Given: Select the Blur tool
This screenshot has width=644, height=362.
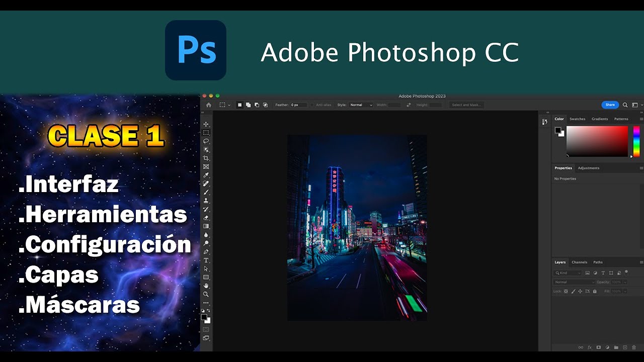Looking at the screenshot, I should [x=206, y=235].
